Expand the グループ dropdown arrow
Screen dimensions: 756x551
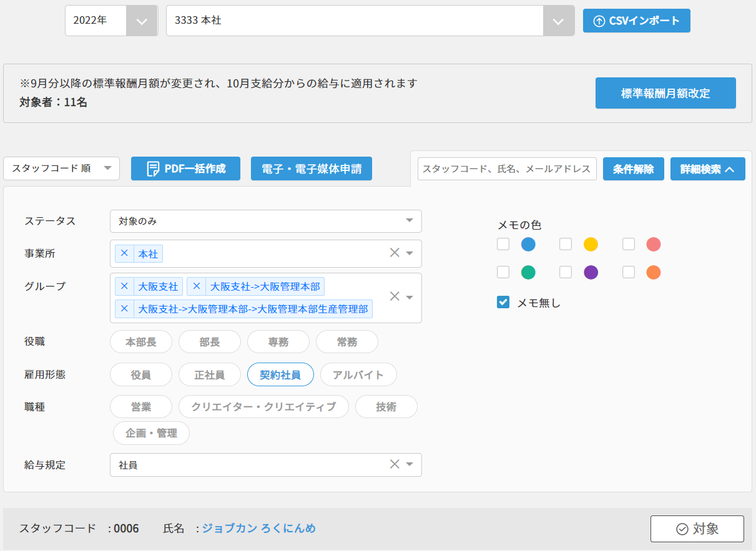pyautogui.click(x=410, y=297)
